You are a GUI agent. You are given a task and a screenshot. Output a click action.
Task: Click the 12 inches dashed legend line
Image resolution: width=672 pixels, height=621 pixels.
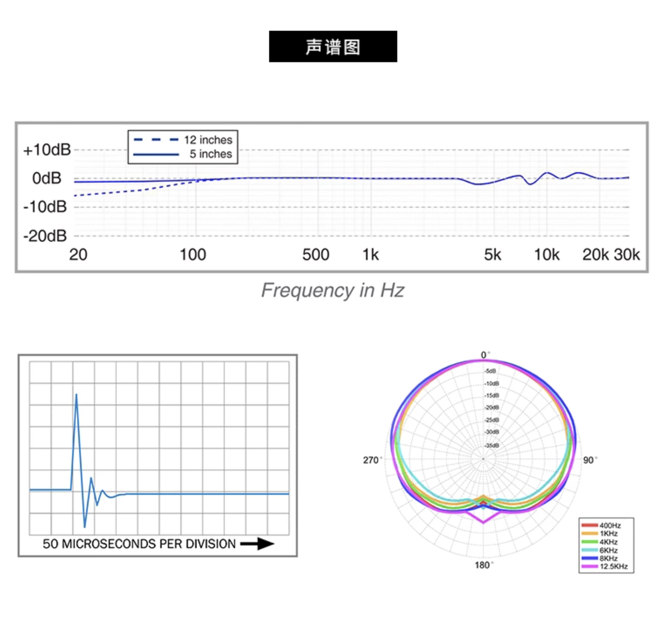(156, 140)
